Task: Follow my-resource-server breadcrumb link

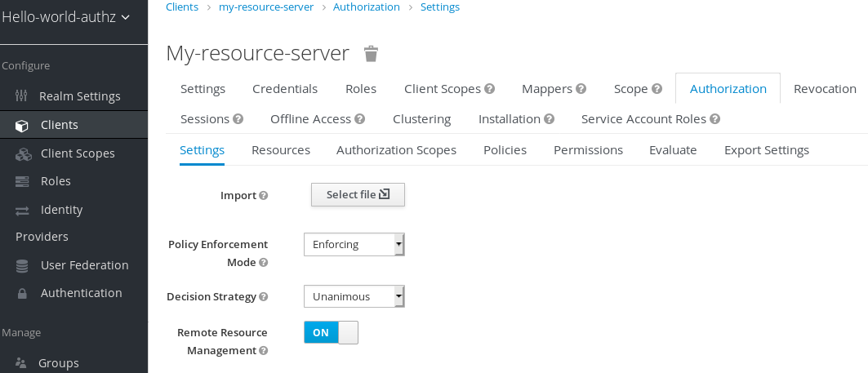Action: tap(266, 7)
